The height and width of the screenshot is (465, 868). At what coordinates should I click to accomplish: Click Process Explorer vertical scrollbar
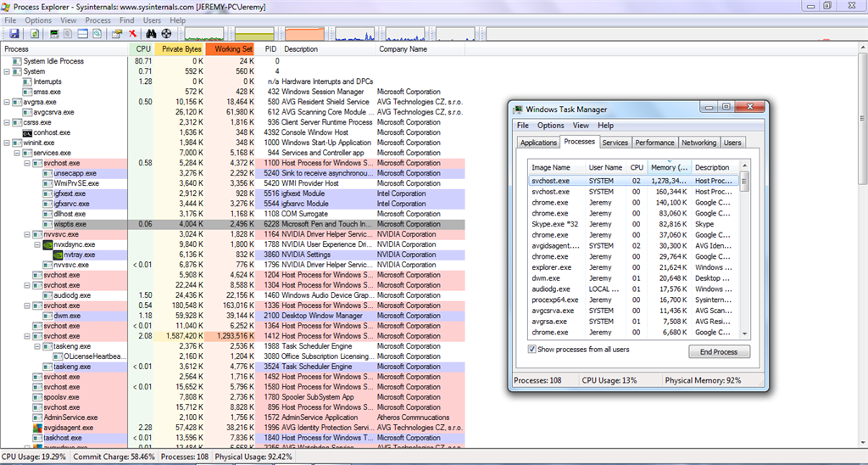(862, 118)
